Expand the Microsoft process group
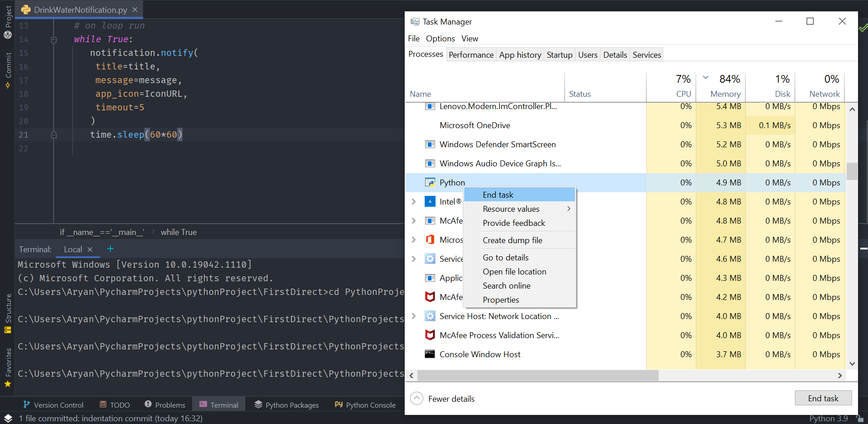The image size is (868, 424). pos(413,239)
